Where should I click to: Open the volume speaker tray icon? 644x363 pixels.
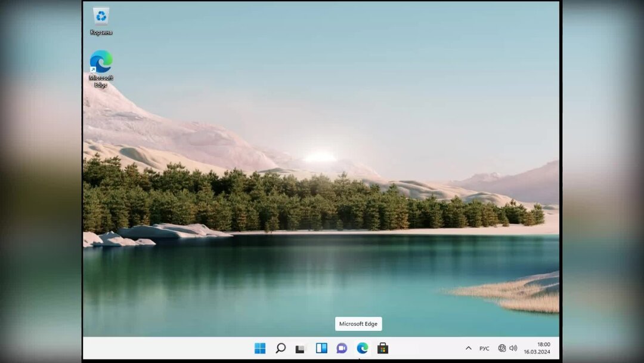(x=513, y=348)
